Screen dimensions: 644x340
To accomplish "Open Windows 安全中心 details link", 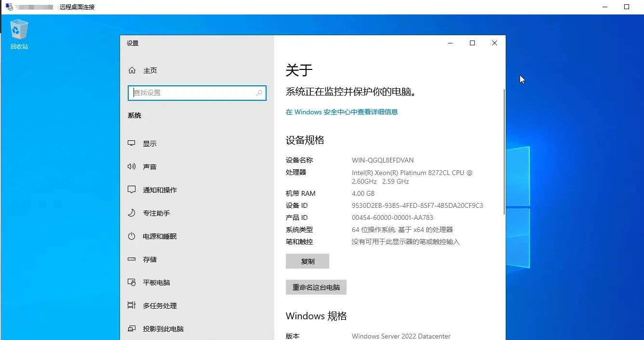I will click(342, 112).
